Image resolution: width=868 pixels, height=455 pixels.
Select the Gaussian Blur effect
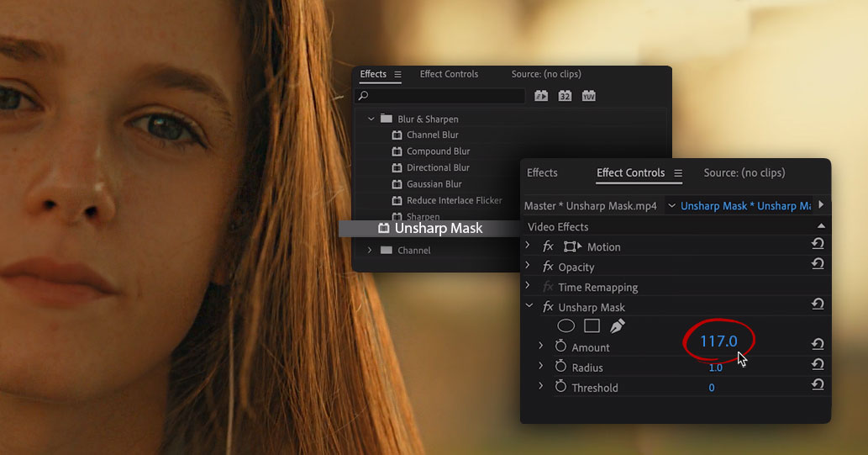coord(434,184)
